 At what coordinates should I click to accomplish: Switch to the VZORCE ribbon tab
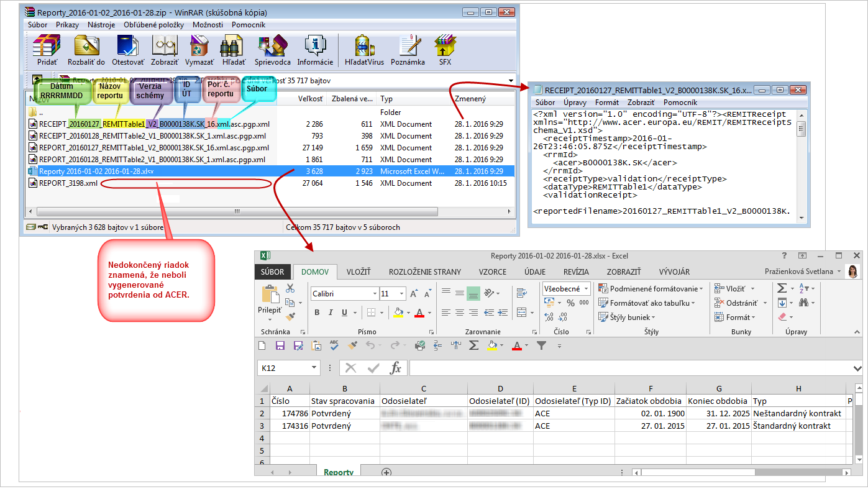point(492,272)
